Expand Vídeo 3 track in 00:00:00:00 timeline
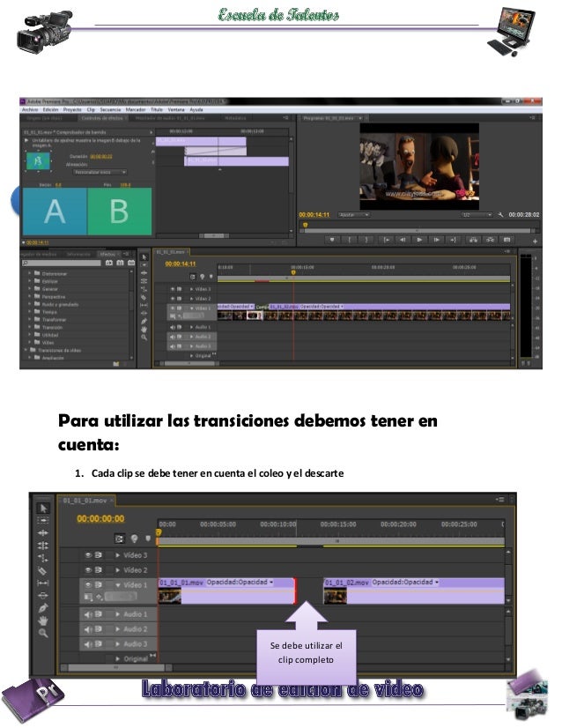The image size is (562, 728). click(x=117, y=555)
